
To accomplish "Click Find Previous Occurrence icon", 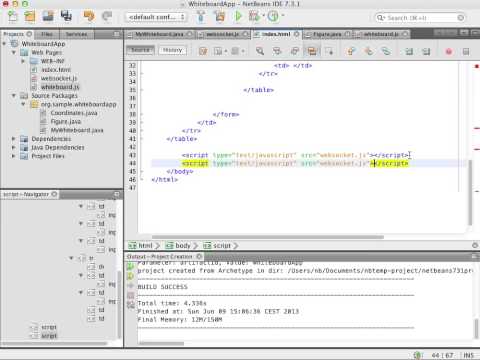I will pos(277,51).
